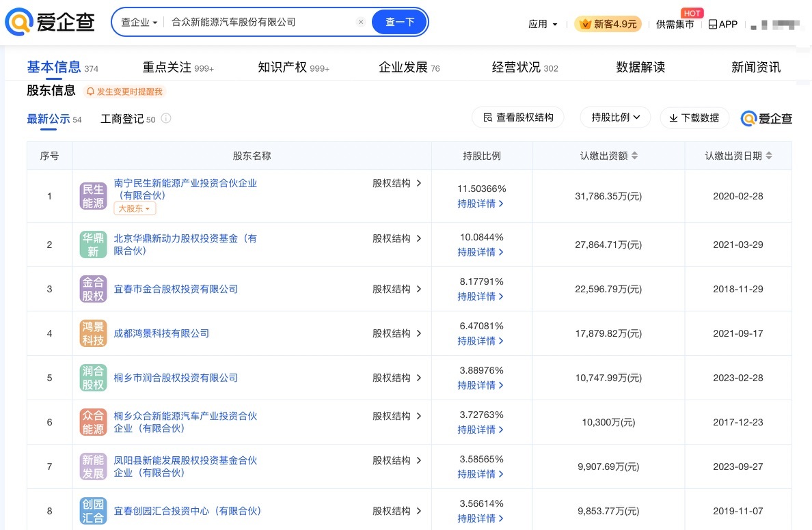
Task: Click 金合股权 shareholder avatar icon
Action: click(x=93, y=289)
